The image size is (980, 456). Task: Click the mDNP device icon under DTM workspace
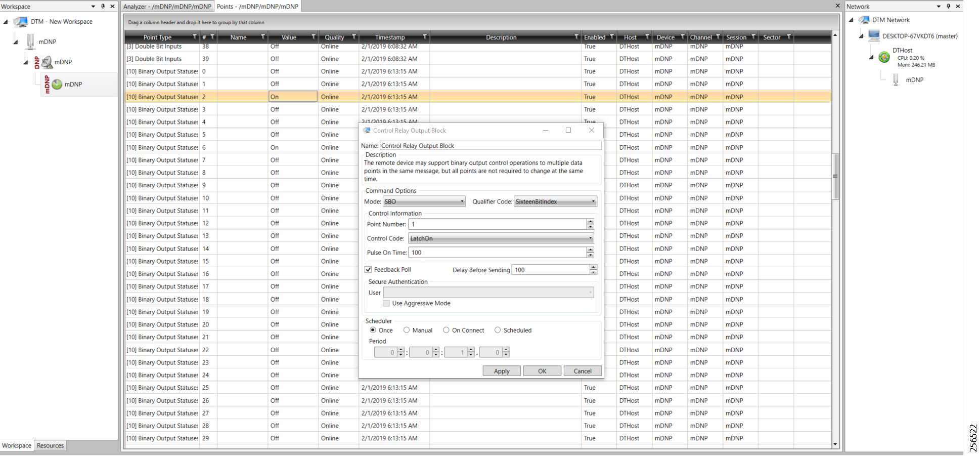30,42
